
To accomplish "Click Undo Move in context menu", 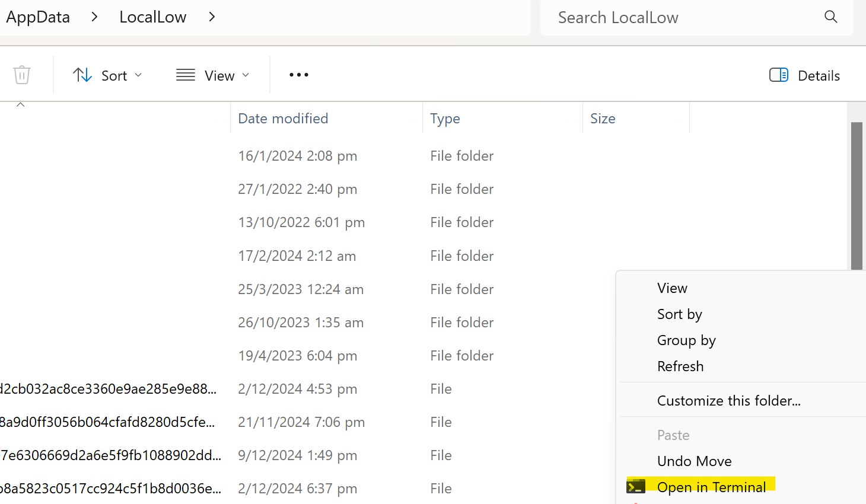I will 694,461.
